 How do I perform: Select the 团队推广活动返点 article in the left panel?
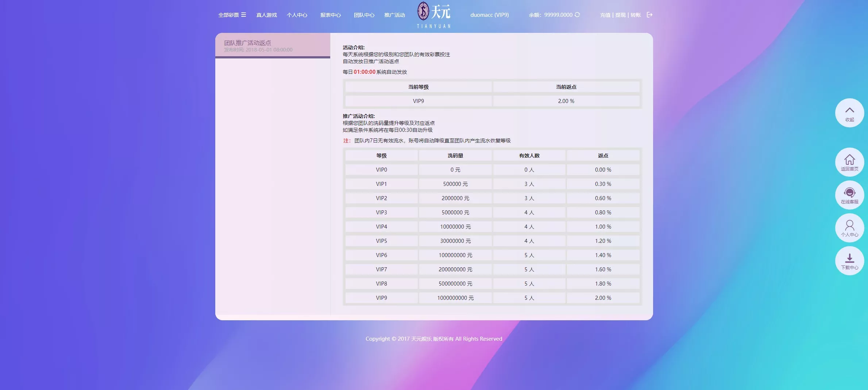coord(273,45)
